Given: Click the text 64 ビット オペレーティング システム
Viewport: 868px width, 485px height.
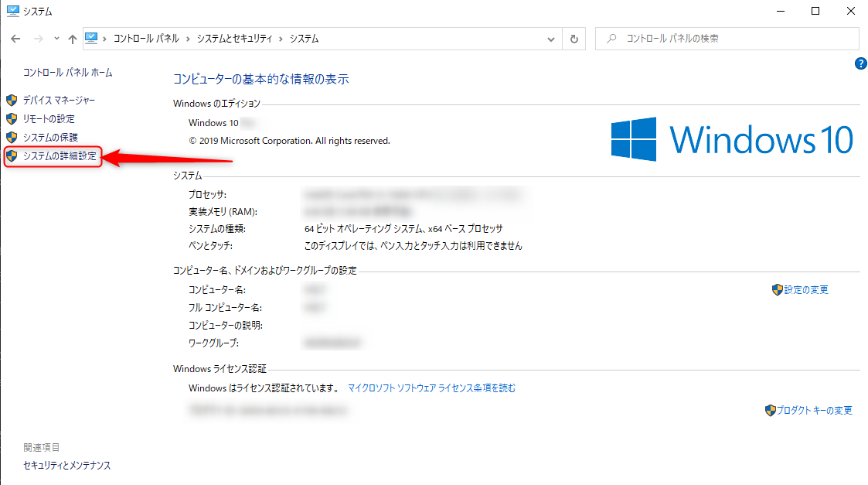Looking at the screenshot, I should click(363, 229).
